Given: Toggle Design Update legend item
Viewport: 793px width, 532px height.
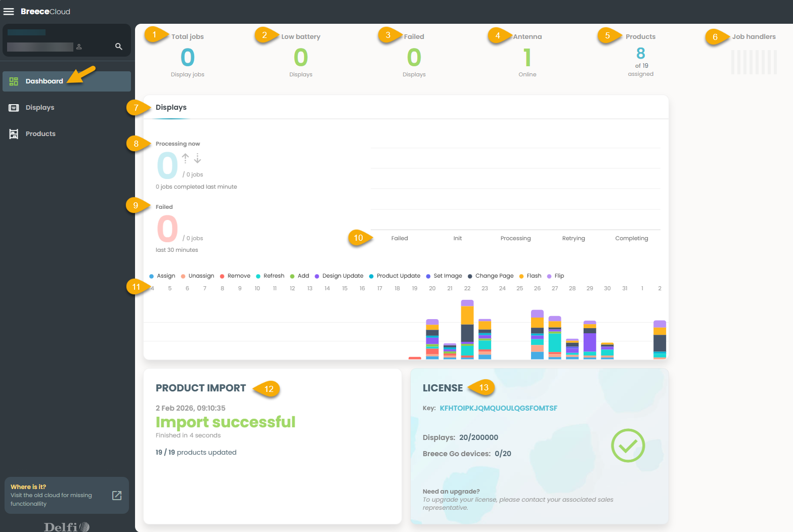Looking at the screenshot, I should [x=339, y=276].
